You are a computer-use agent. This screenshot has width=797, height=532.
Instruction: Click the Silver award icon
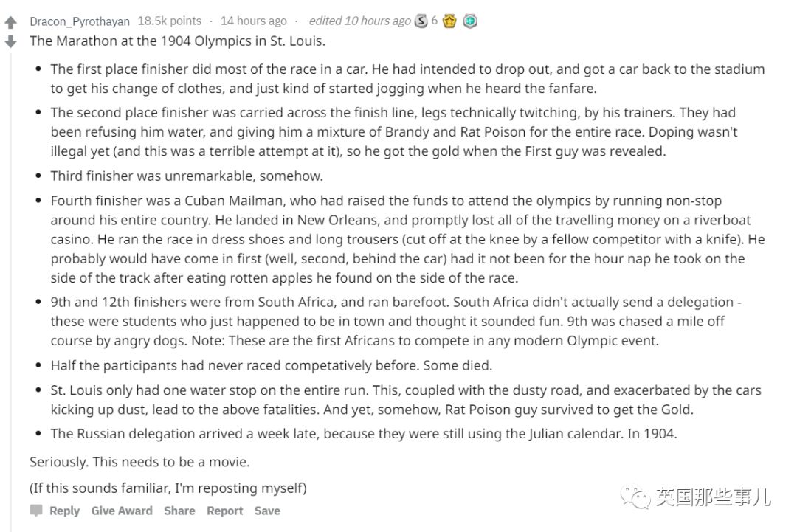pyautogui.click(x=421, y=20)
